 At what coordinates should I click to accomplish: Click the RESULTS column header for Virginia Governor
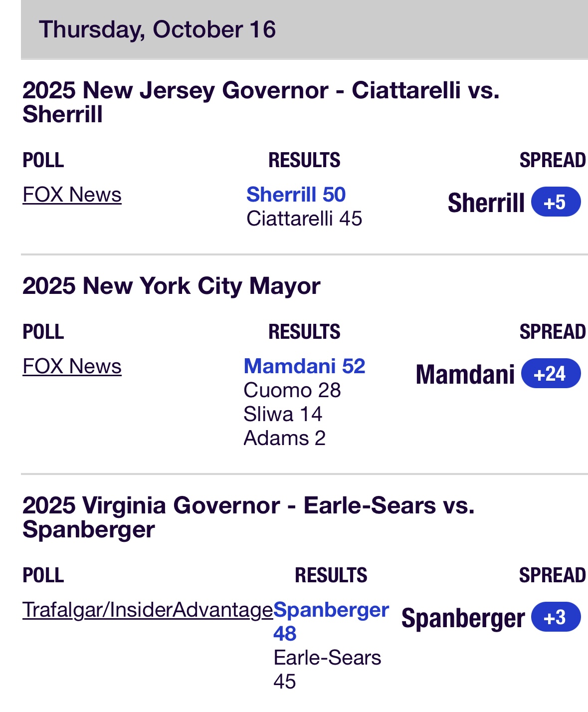point(331,575)
